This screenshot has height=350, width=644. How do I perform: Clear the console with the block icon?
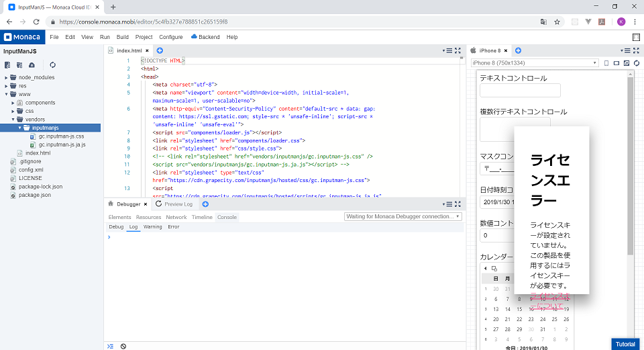pyautogui.click(x=123, y=346)
